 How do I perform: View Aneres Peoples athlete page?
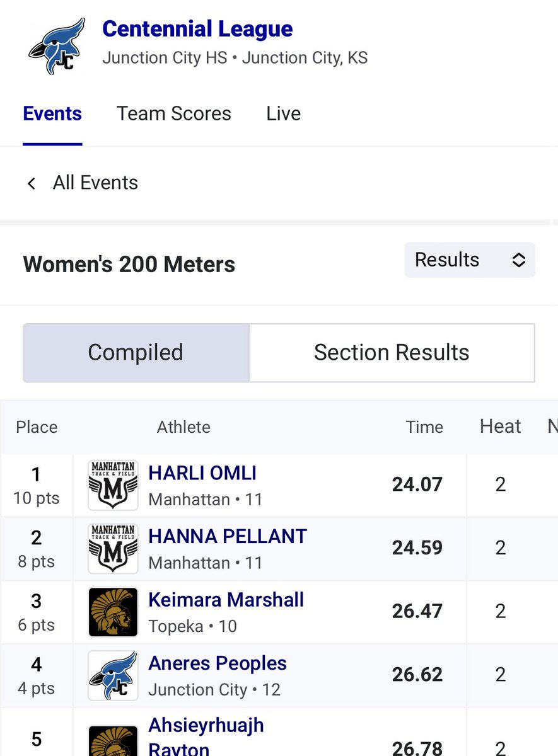[218, 663]
